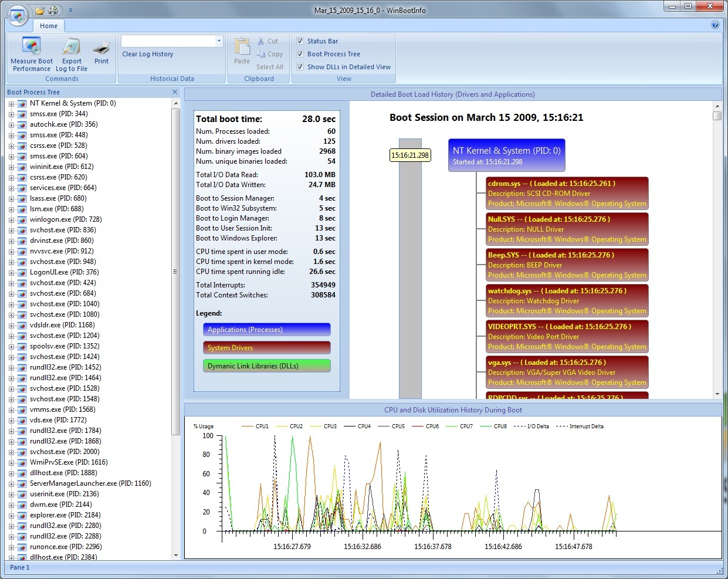Image resolution: width=728 pixels, height=579 pixels.
Task: Open the Customize Quick Access Toolbar dropdown arrow
Action: click(x=71, y=11)
